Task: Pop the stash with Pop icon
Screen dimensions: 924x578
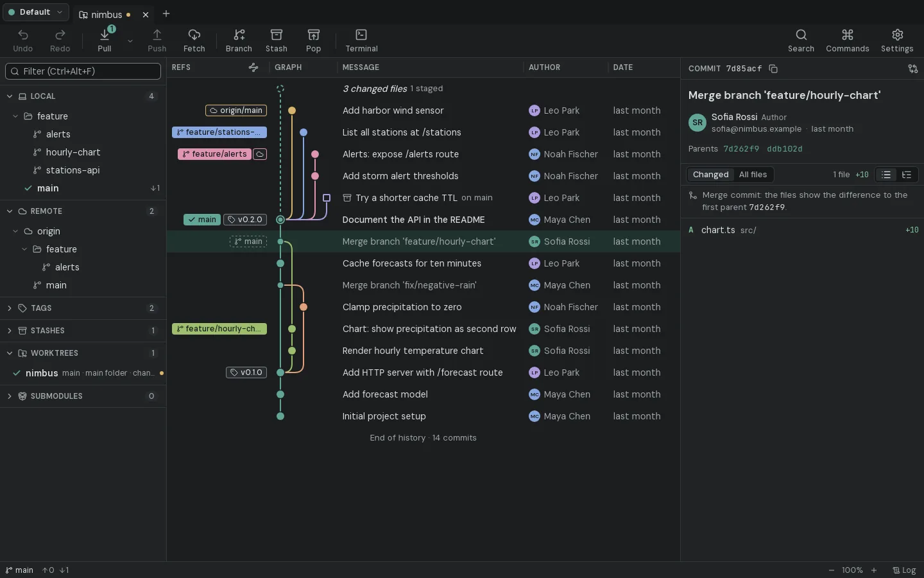Action: 314,40
